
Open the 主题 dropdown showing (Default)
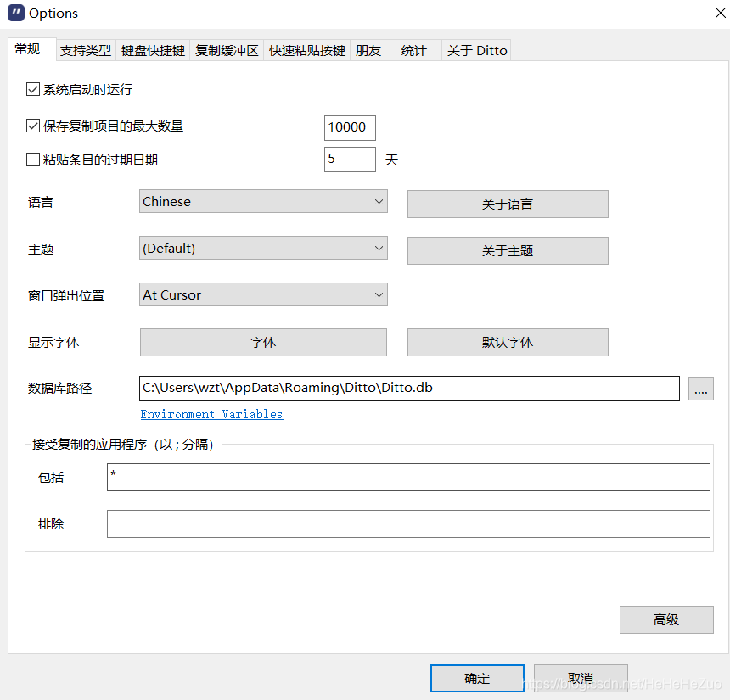click(263, 248)
